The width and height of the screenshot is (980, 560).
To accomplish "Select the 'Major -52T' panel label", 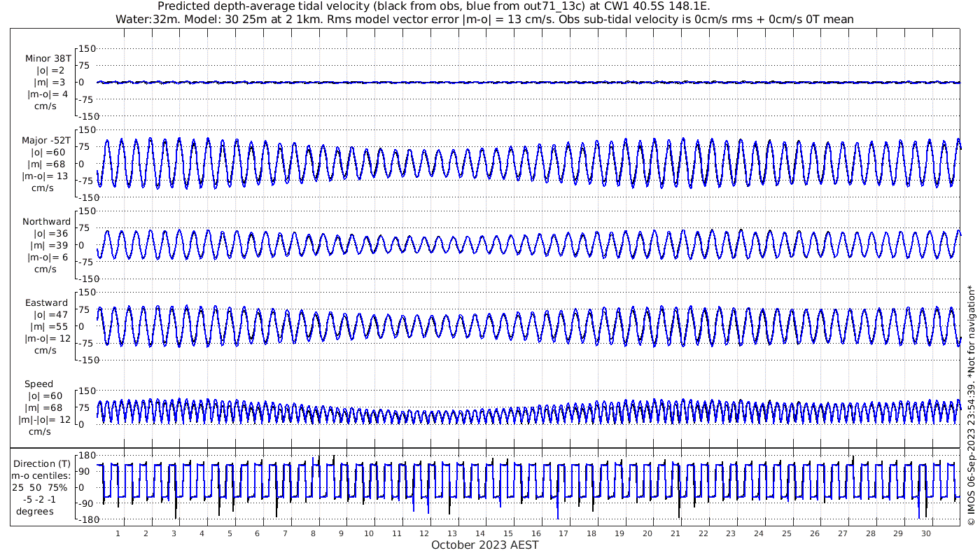I will (46, 141).
